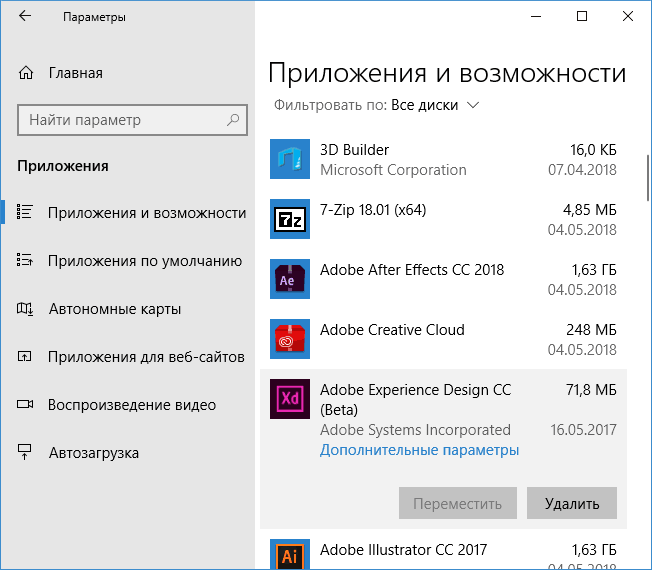The height and width of the screenshot is (570, 652).
Task: Select the 7-Zip app icon
Action: tap(290, 219)
